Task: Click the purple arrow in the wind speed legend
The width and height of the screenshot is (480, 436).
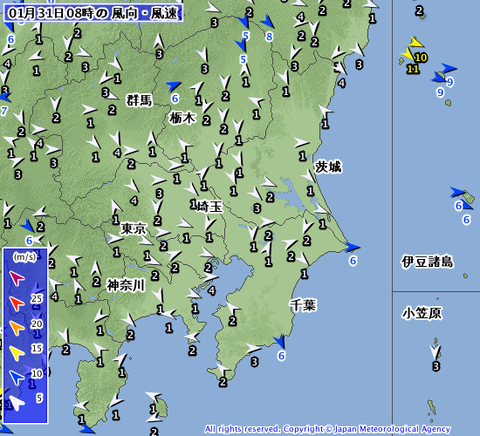Action: 17,278
